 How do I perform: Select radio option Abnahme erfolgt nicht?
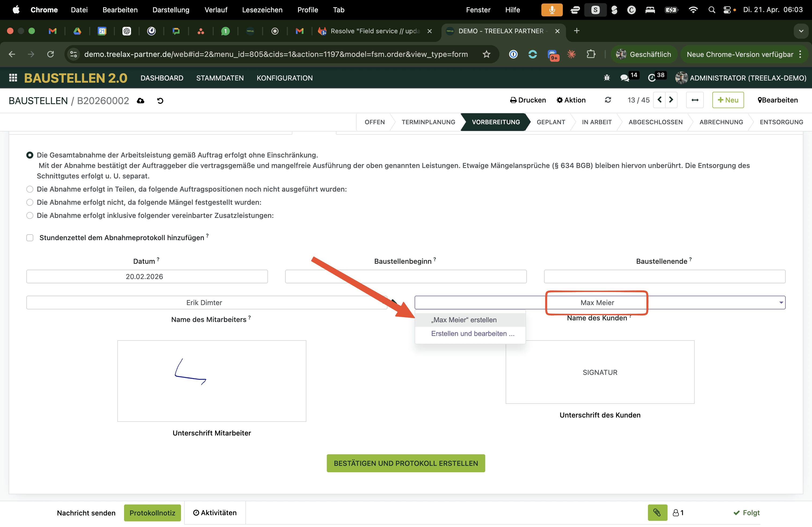(30, 202)
